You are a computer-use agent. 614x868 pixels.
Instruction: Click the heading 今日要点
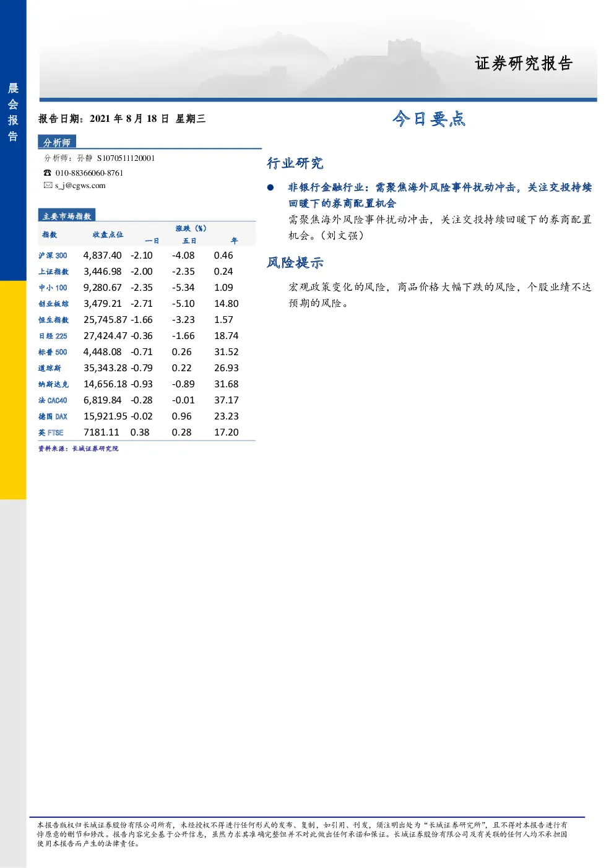pyautogui.click(x=428, y=119)
